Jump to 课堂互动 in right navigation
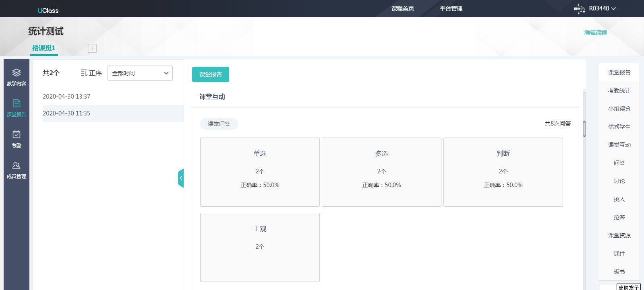644x290 pixels. 619,145
